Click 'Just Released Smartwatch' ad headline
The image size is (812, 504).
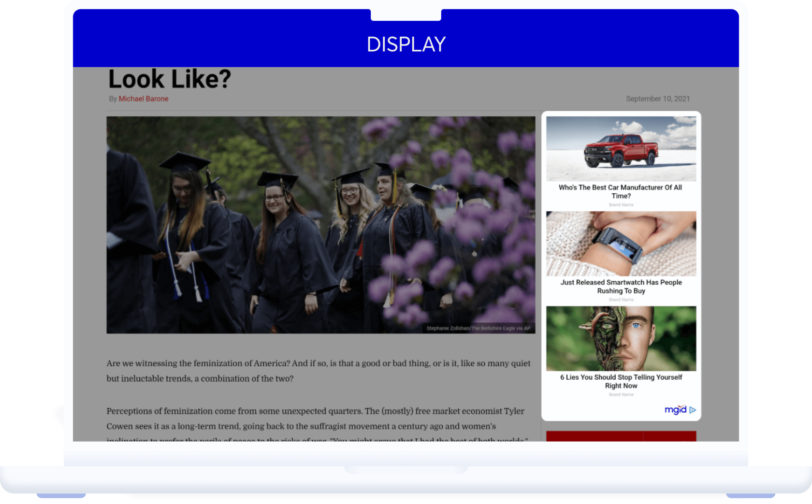621,287
